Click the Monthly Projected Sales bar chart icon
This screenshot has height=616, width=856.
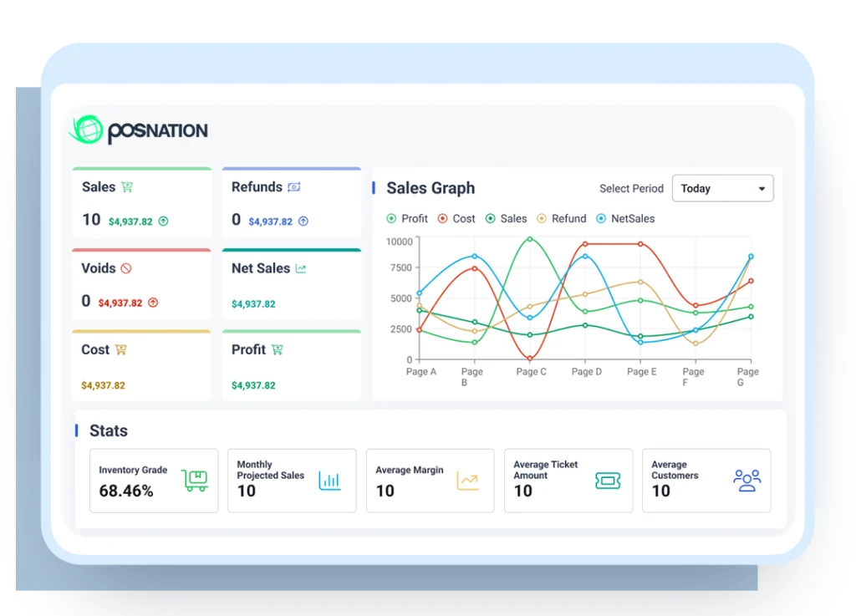pos(329,481)
